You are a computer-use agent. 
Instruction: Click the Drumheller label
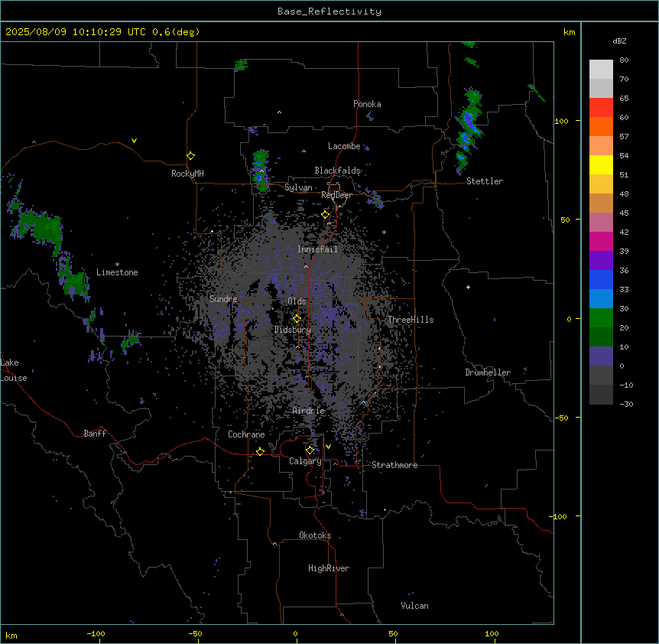[x=488, y=372]
